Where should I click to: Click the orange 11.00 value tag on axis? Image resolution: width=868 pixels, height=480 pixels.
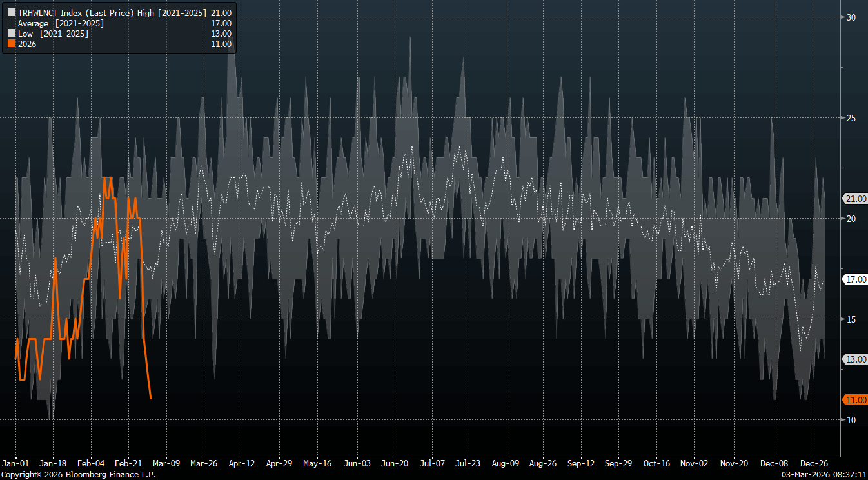click(x=855, y=400)
